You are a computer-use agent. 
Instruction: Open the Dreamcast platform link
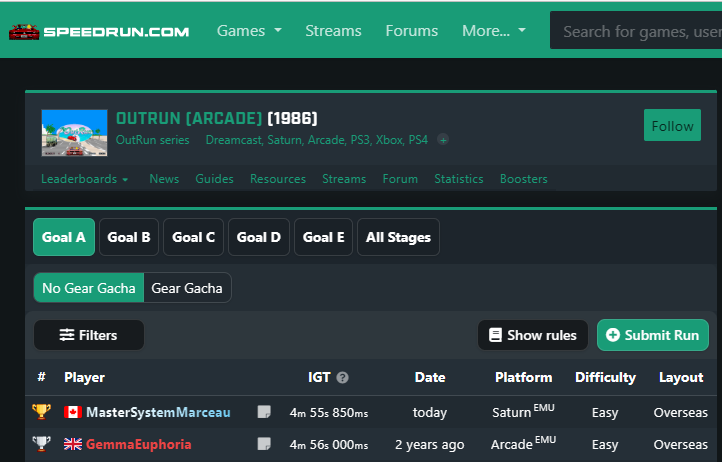click(233, 140)
